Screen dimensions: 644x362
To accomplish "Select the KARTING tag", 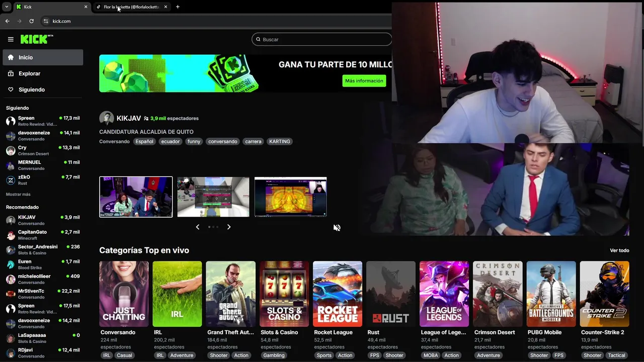I will pyautogui.click(x=279, y=141).
